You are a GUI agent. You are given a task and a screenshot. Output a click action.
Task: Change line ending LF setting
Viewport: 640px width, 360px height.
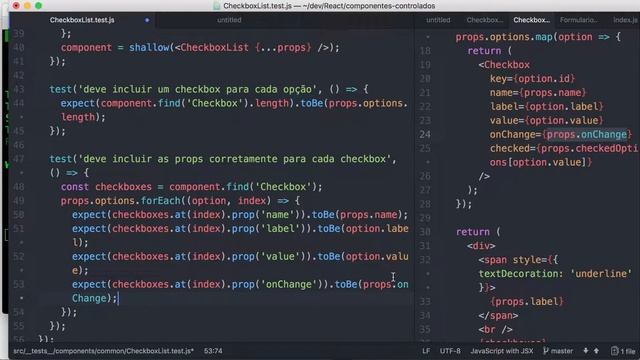pos(426,351)
